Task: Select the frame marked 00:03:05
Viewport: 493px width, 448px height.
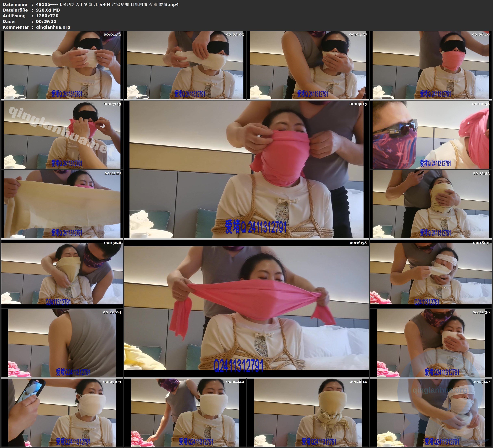Action: (185, 65)
